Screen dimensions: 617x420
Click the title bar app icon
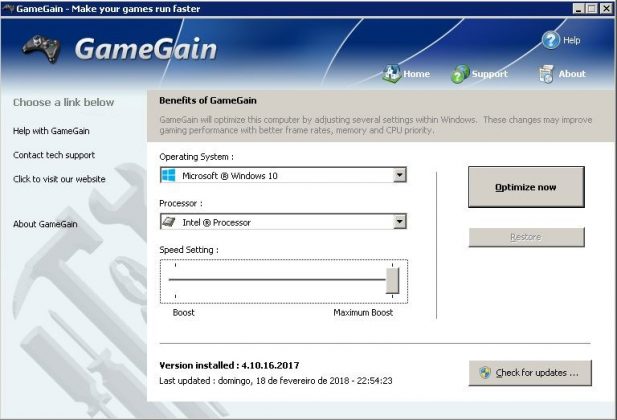(x=7, y=8)
